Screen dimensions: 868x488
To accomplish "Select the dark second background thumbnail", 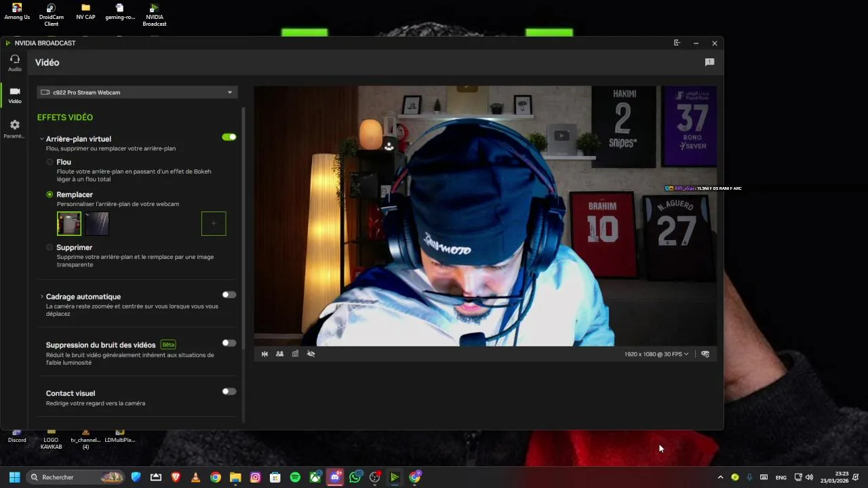I will (97, 224).
